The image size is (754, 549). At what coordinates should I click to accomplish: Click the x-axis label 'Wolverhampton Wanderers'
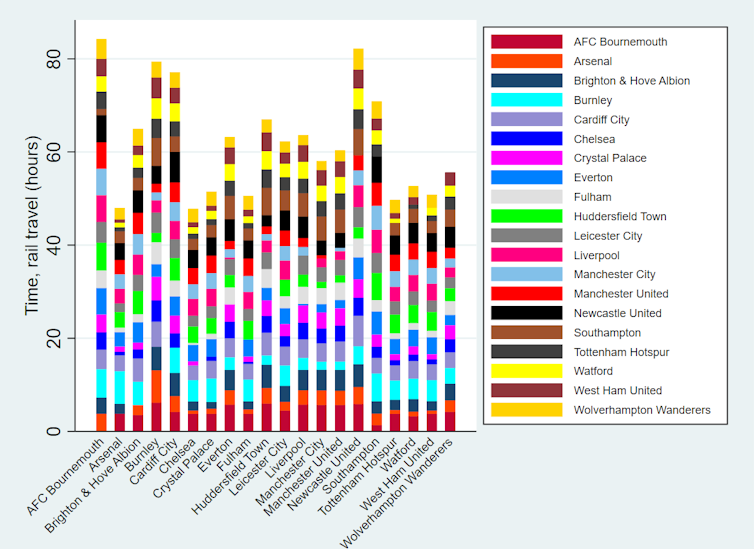click(x=397, y=493)
